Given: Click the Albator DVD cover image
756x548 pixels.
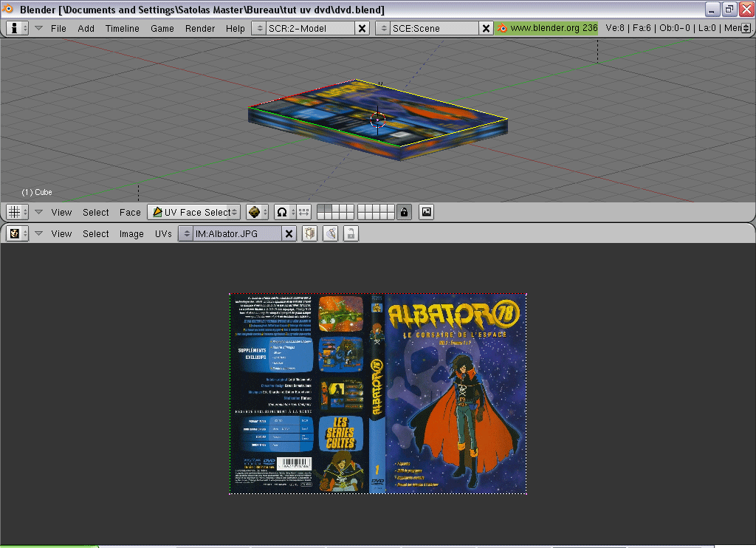Looking at the screenshot, I should [x=378, y=394].
